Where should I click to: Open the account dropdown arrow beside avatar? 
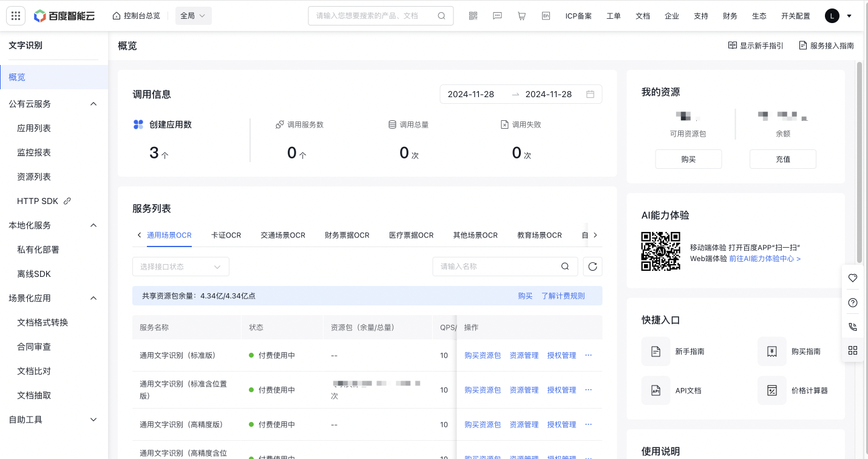click(x=849, y=16)
